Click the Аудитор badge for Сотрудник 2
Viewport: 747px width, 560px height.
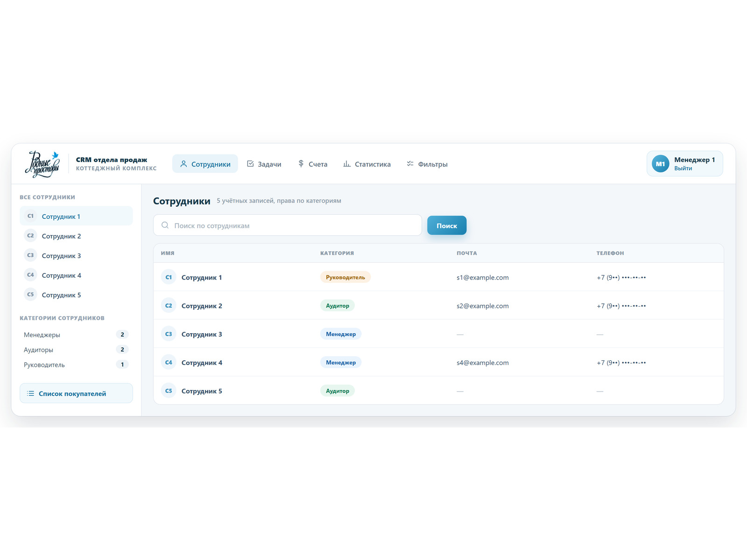tap(338, 306)
